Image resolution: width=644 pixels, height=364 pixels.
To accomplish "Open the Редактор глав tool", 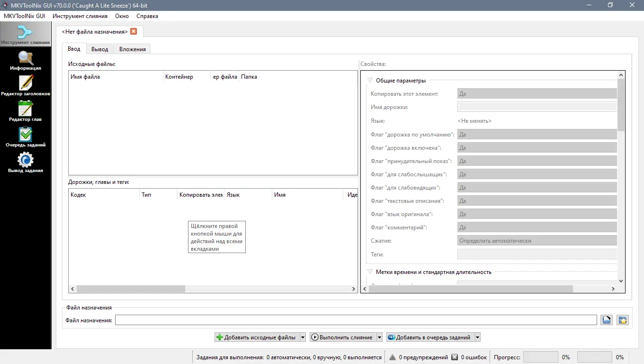I will 26,111.
